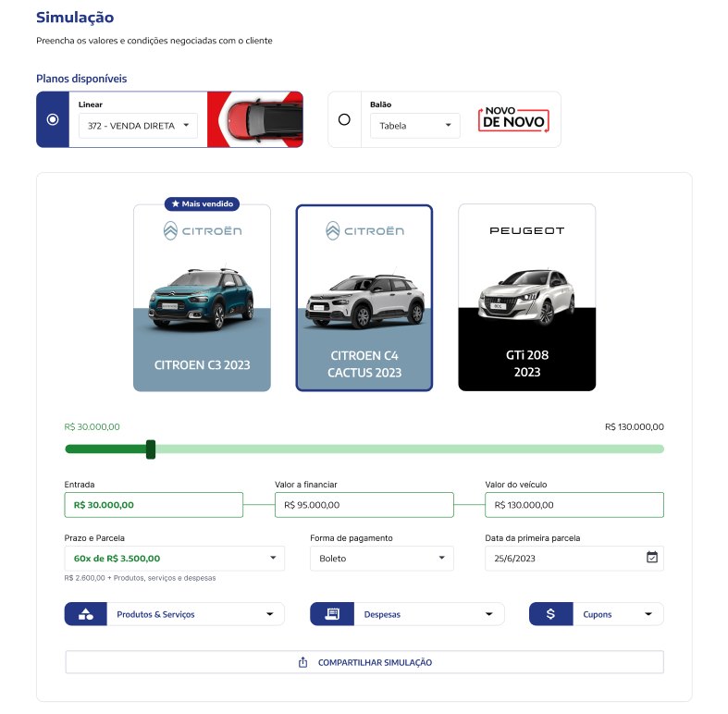Click the minimum value R$ 30.000,00 label
728x714 pixels.
pyautogui.click(x=92, y=427)
